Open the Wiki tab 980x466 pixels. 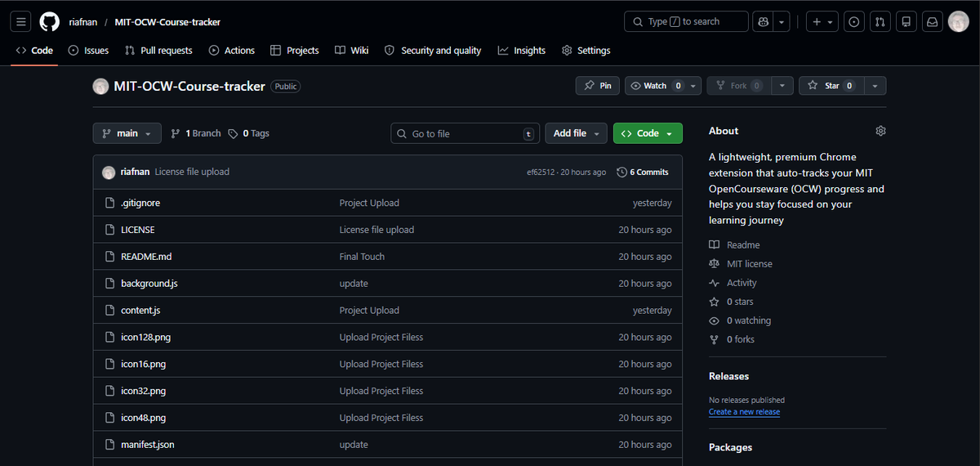click(x=352, y=51)
